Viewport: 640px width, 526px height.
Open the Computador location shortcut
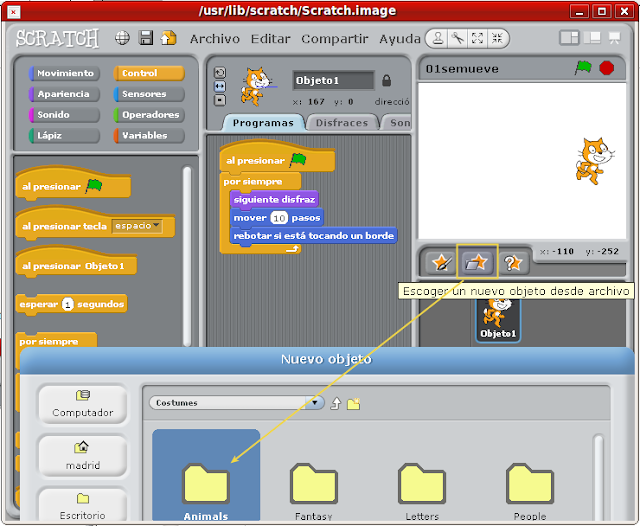tap(83, 404)
